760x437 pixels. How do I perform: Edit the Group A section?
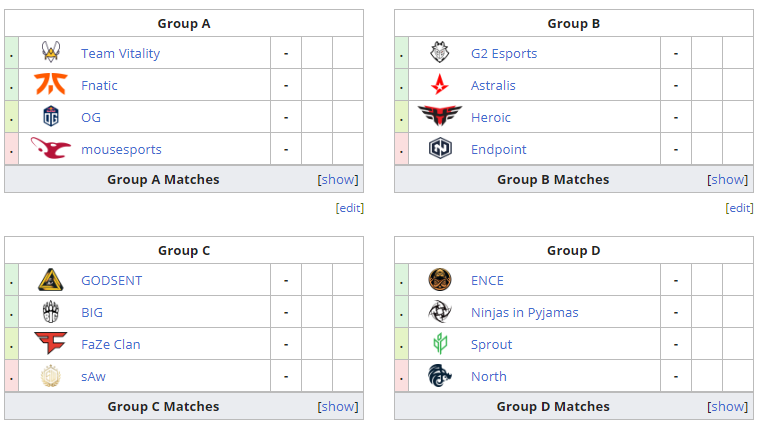click(350, 208)
